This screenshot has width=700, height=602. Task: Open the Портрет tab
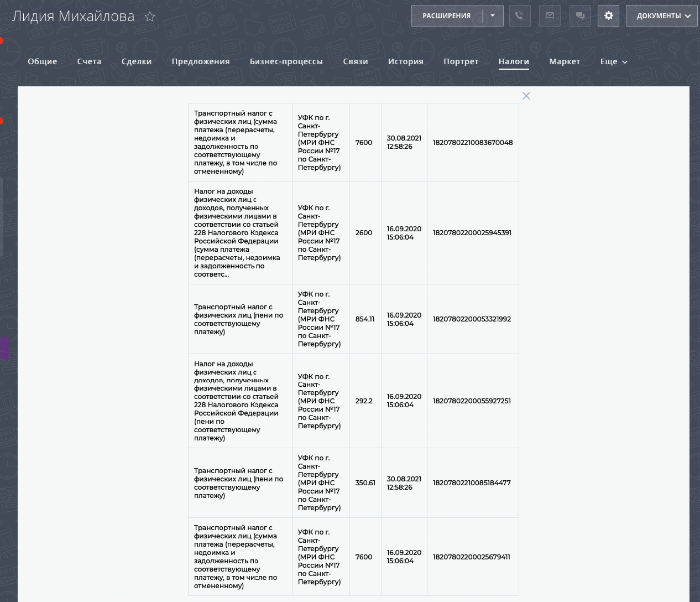(x=461, y=61)
